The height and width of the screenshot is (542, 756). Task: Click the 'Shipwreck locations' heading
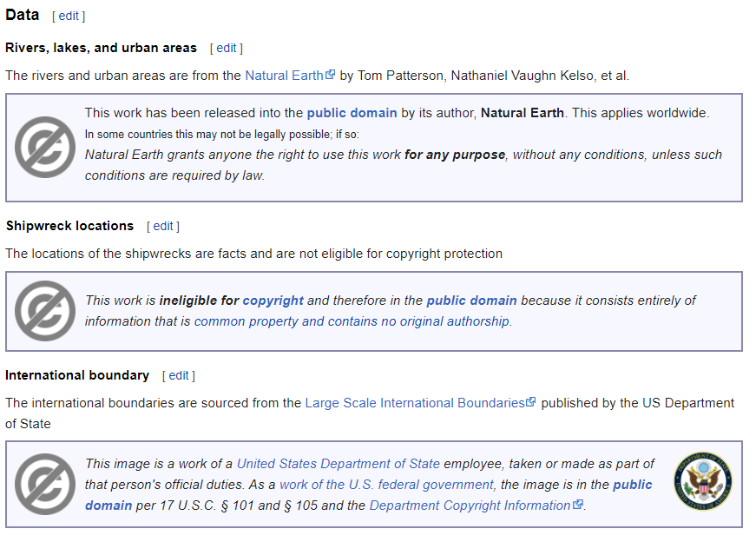point(70,226)
